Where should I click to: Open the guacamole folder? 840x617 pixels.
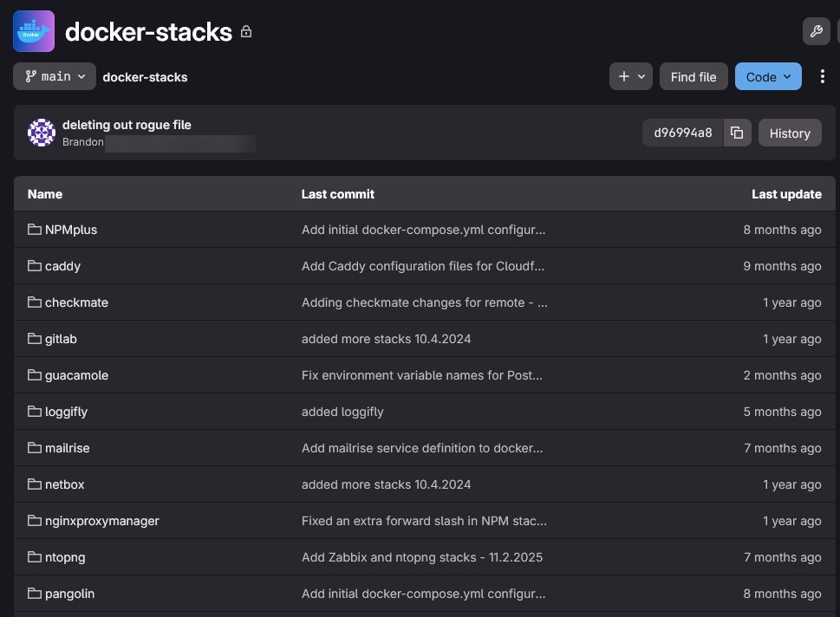pyautogui.click(x=76, y=375)
